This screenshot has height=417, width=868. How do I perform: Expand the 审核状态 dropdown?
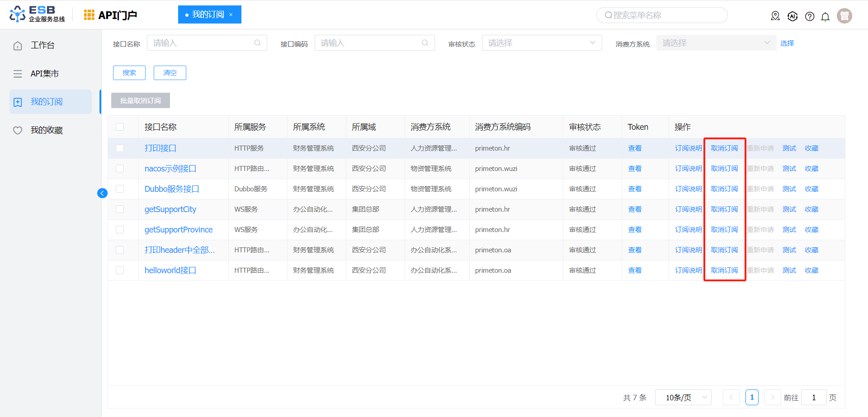pyautogui.click(x=542, y=43)
